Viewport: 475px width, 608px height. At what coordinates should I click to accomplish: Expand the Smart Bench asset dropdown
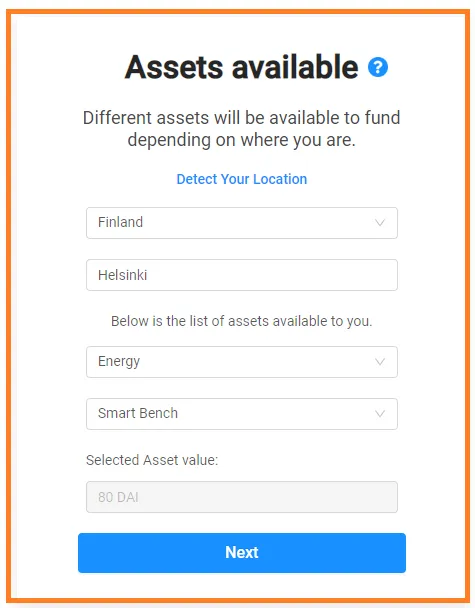pyautogui.click(x=242, y=414)
